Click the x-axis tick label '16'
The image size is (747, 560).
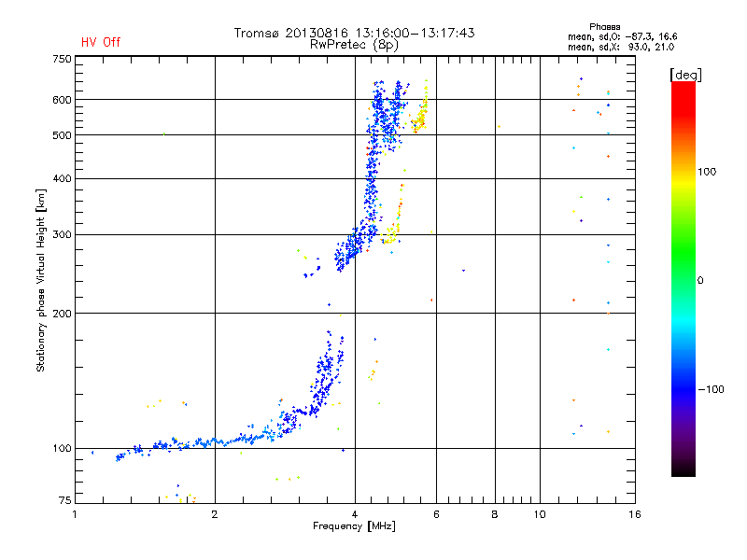(635, 514)
